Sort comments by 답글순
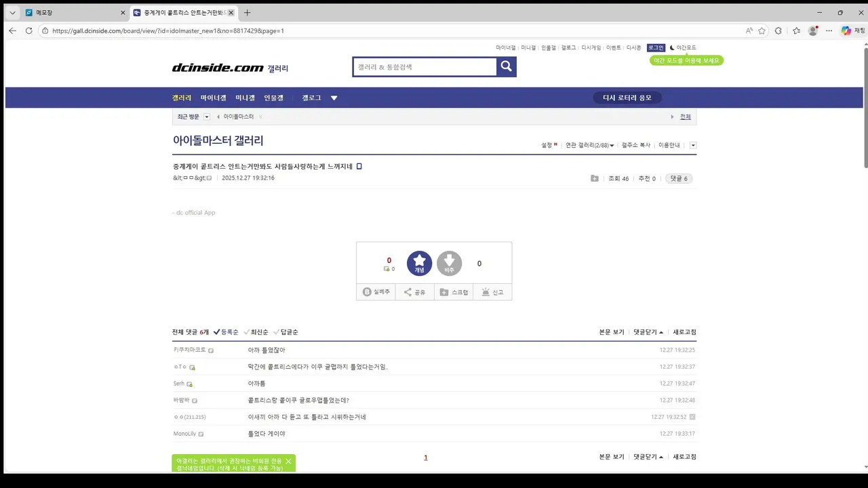 coord(285,332)
